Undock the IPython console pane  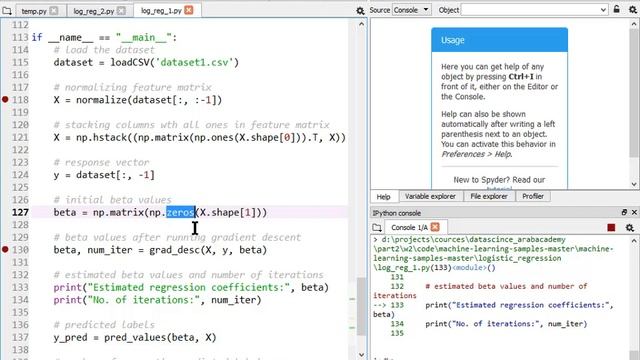pos(624,212)
